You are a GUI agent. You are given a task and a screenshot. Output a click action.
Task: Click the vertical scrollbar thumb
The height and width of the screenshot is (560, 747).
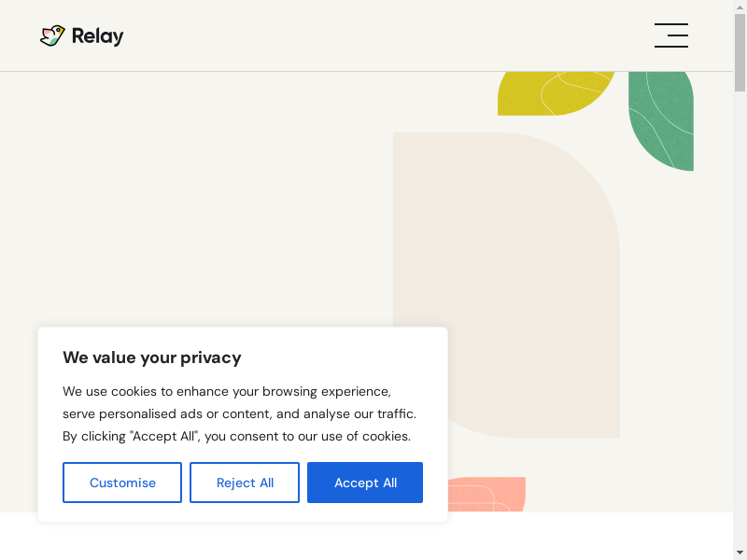click(740, 54)
